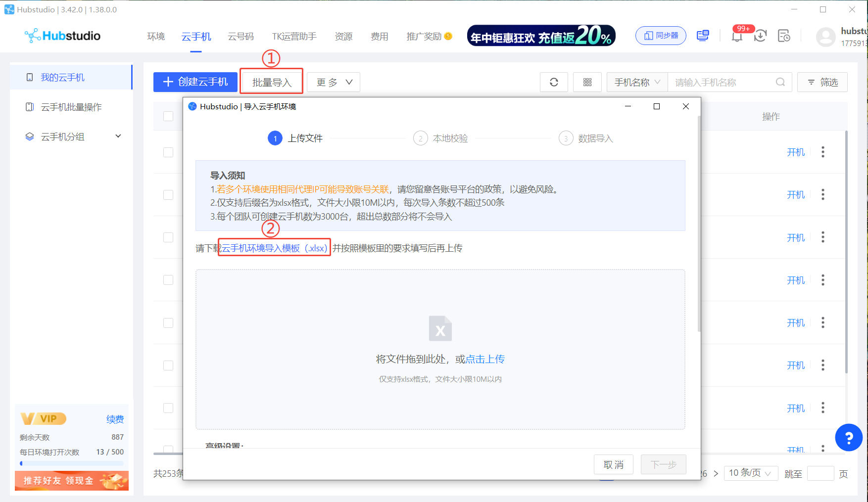Screen dimensions: 868x502
Task: Open more options for third row
Action: 823,237
